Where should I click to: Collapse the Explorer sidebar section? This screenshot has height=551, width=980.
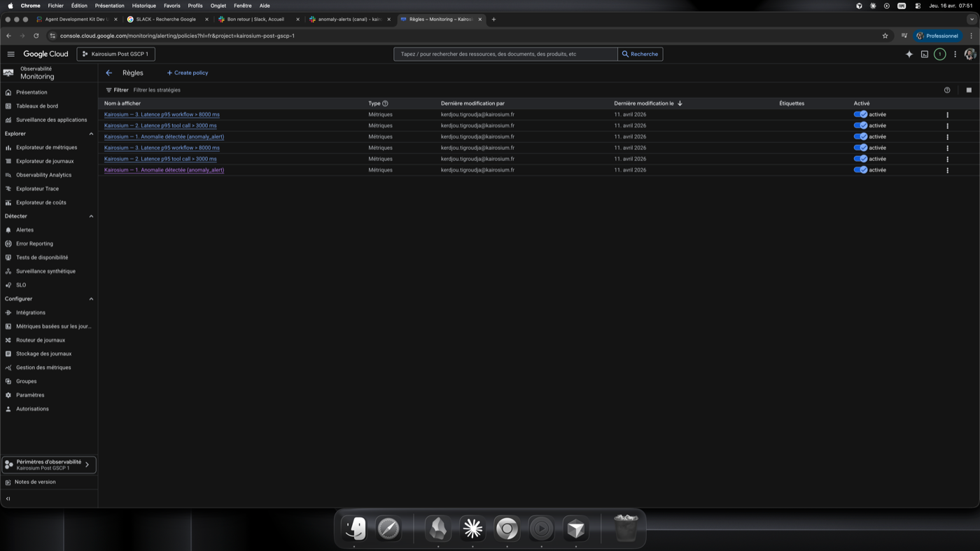[91, 134]
